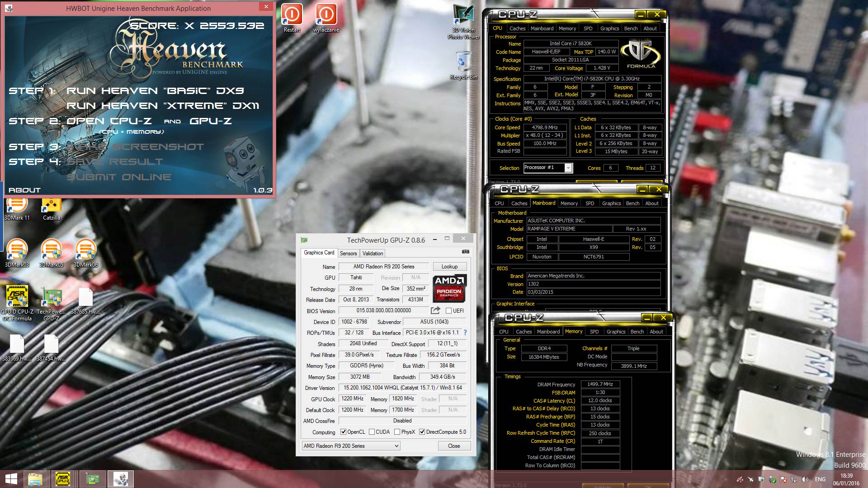Launch the Catzilla desktop shortcut
Viewport: 868px width, 488px height.
point(51,208)
